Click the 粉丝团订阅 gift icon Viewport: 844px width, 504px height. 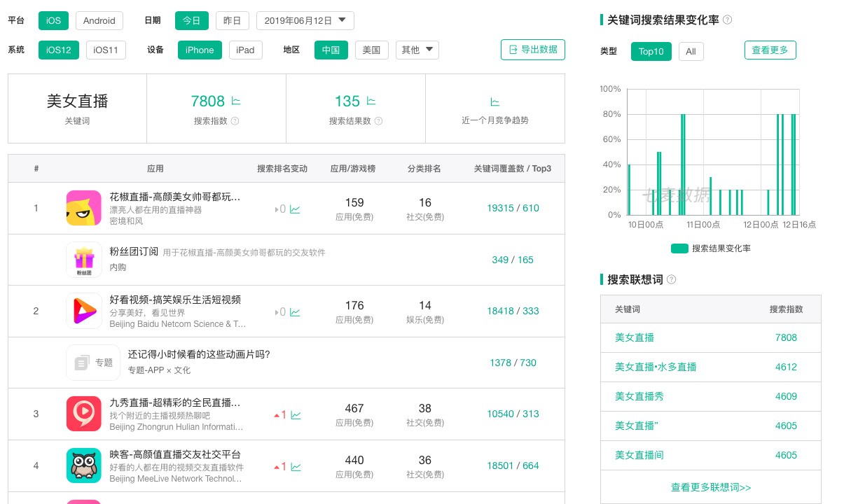pos(83,260)
